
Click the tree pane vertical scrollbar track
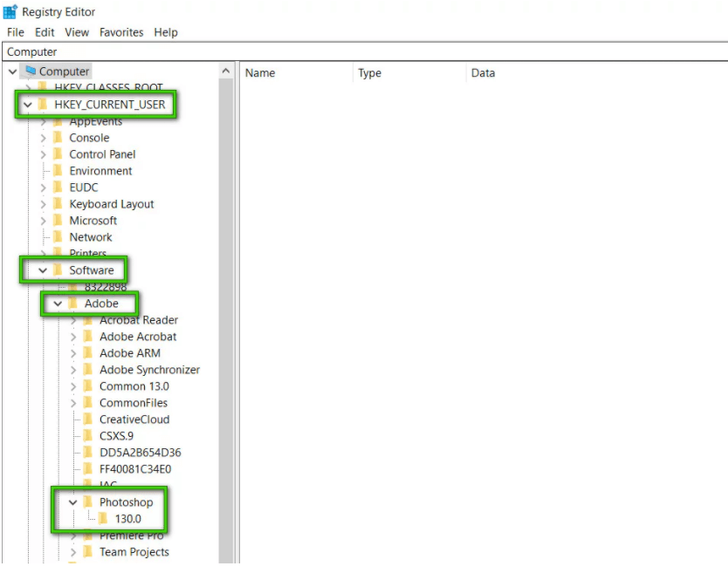click(x=226, y=320)
